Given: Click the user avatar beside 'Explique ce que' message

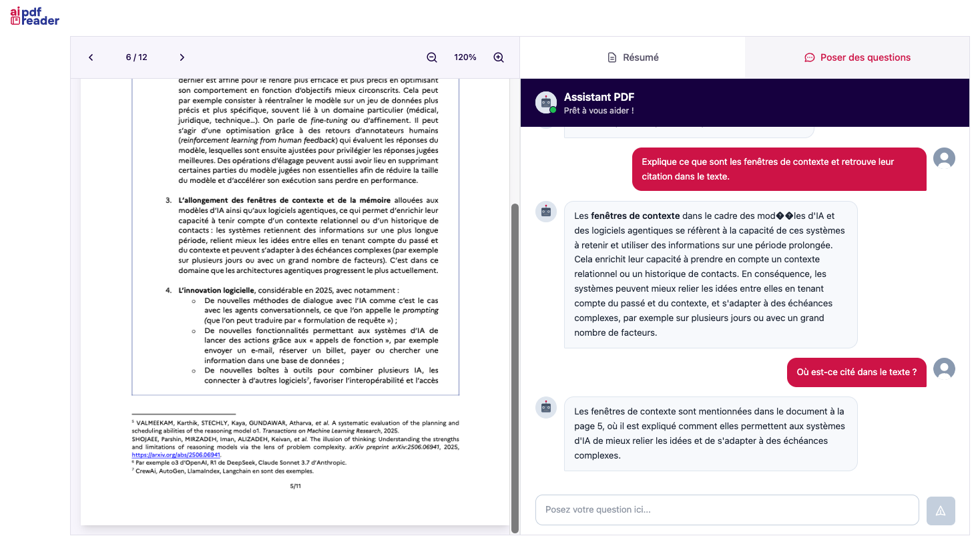Looking at the screenshot, I should pos(944,158).
